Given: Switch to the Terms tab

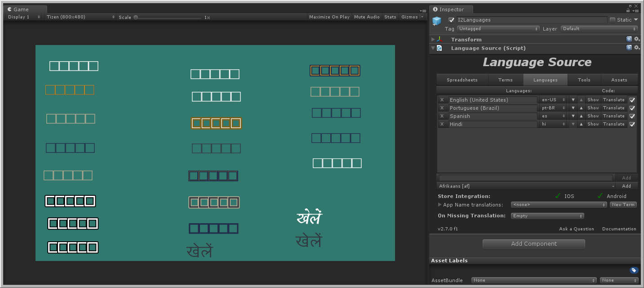Looking at the screenshot, I should (x=505, y=80).
